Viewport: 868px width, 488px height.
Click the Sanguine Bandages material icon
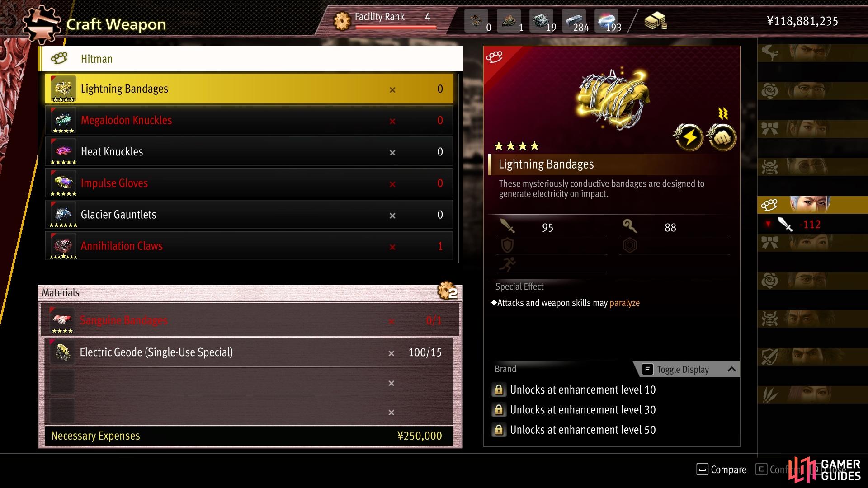62,320
